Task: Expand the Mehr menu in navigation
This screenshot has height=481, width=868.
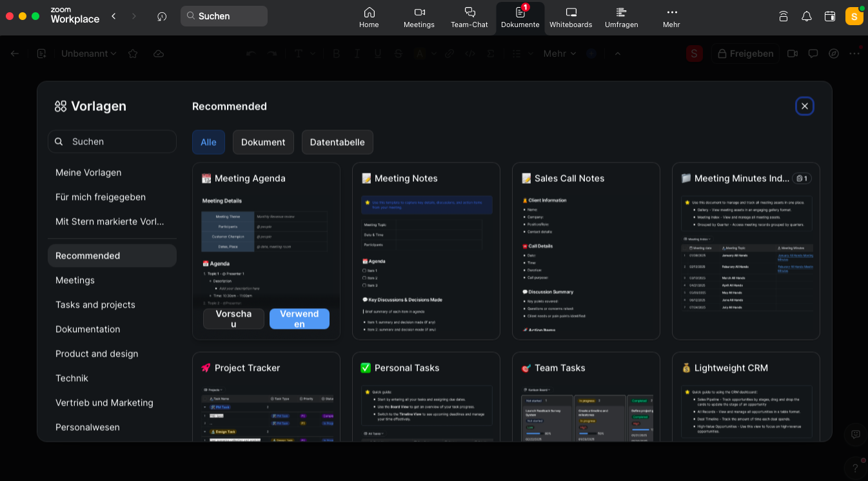Action: pos(671,17)
